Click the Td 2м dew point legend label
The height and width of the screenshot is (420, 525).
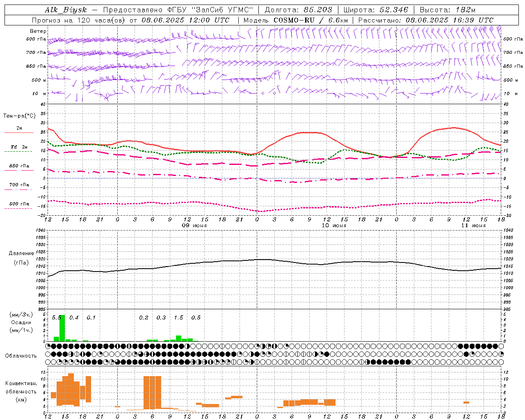pyautogui.click(x=19, y=147)
